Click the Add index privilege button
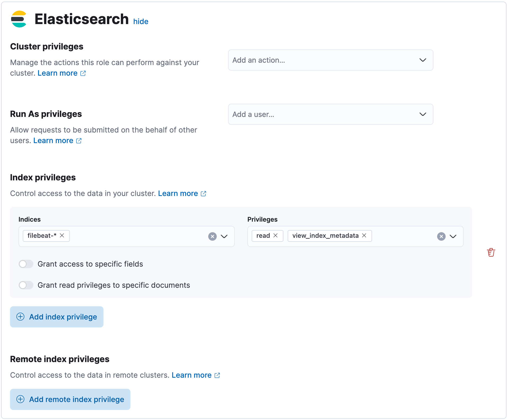Image resolution: width=507 pixels, height=420 pixels. pyautogui.click(x=56, y=317)
